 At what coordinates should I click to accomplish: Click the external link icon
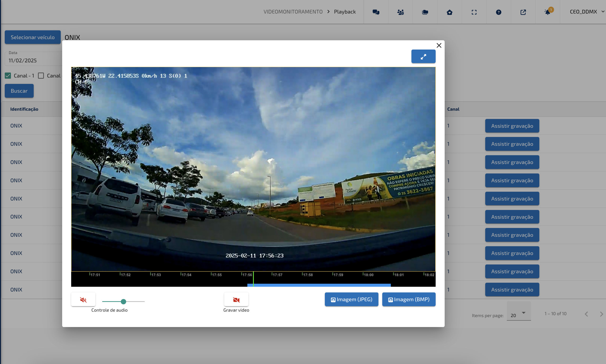point(523,12)
